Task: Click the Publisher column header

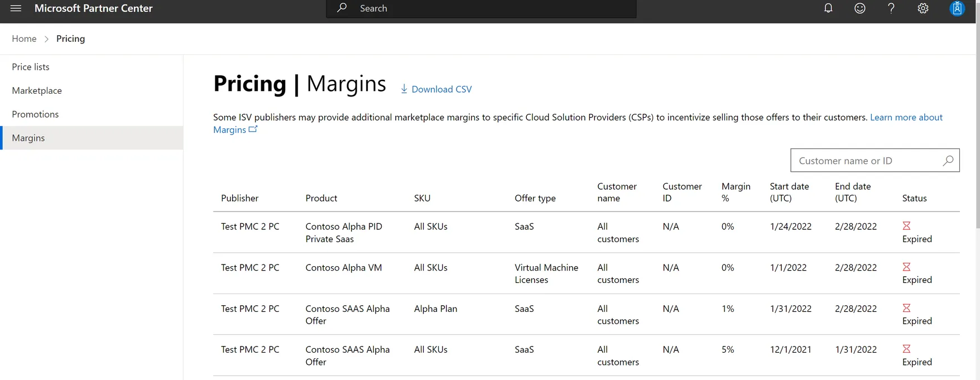Action: 239,198
